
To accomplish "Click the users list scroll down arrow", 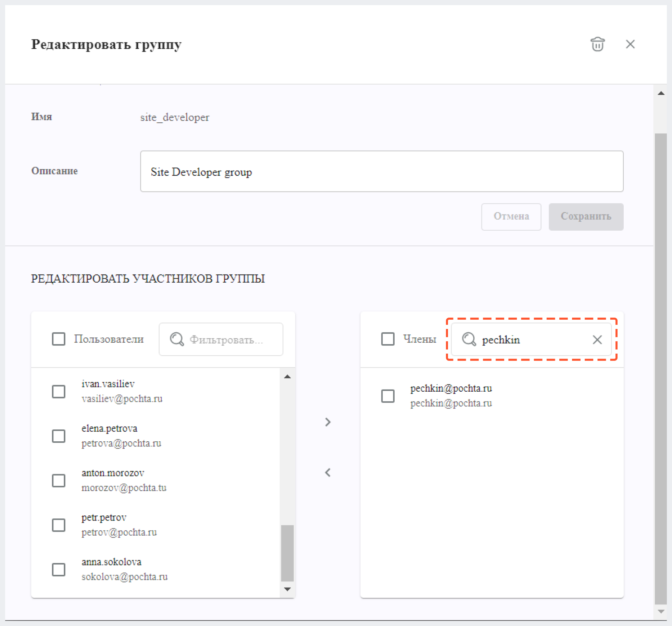I will pyautogui.click(x=287, y=589).
